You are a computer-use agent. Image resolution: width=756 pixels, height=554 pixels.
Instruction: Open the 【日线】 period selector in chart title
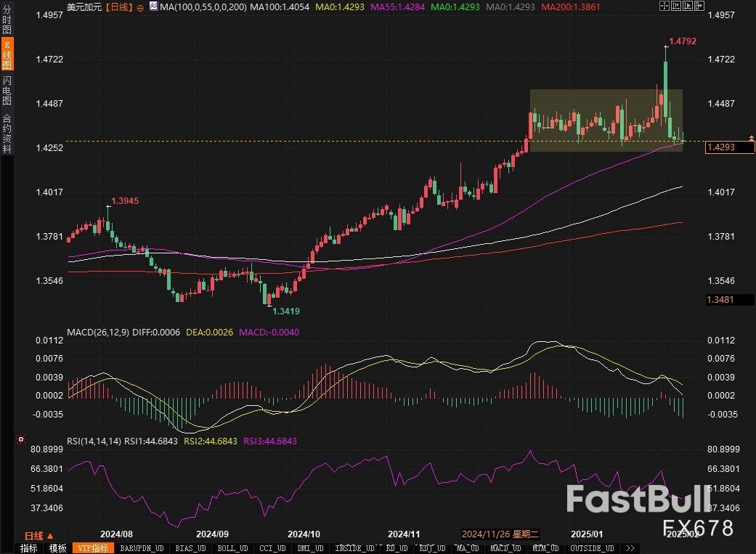(118, 7)
